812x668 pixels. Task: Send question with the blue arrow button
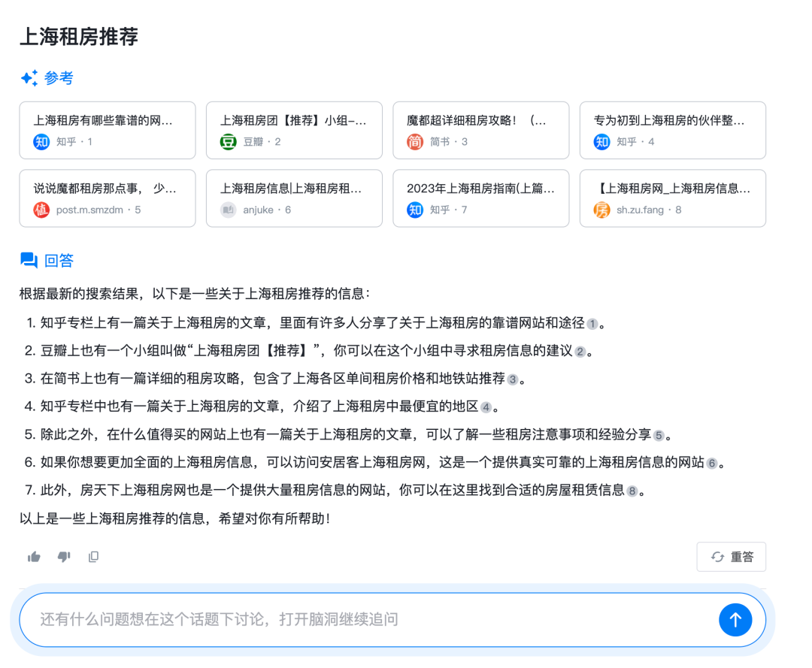point(735,619)
